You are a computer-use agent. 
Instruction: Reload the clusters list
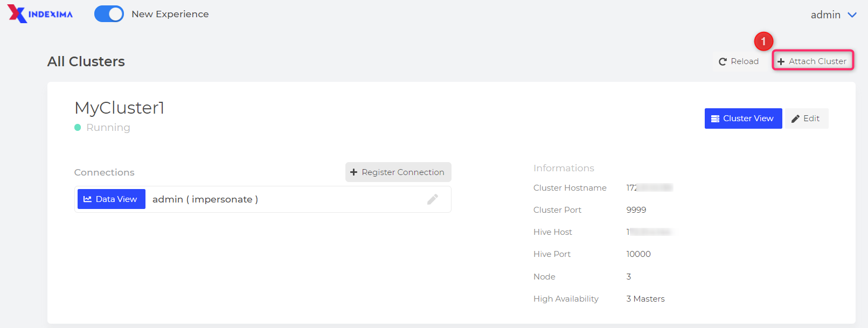pos(739,61)
